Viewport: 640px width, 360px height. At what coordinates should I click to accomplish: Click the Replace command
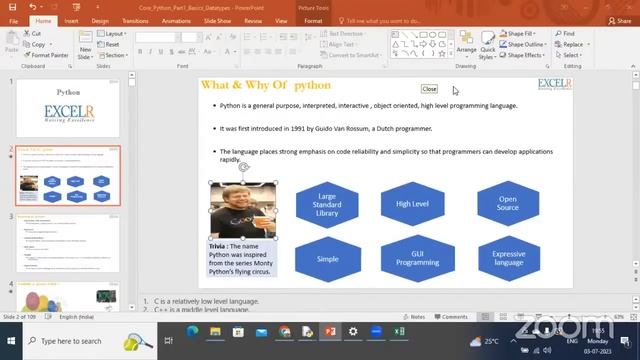pos(572,44)
